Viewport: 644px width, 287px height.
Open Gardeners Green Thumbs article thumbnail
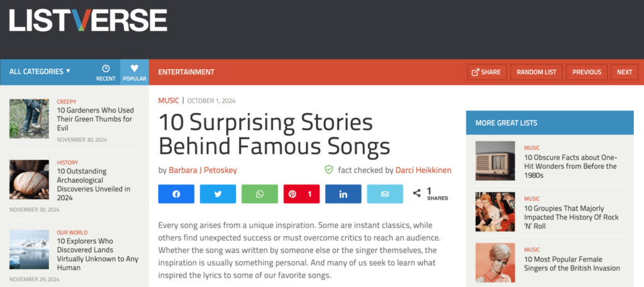[x=29, y=119]
